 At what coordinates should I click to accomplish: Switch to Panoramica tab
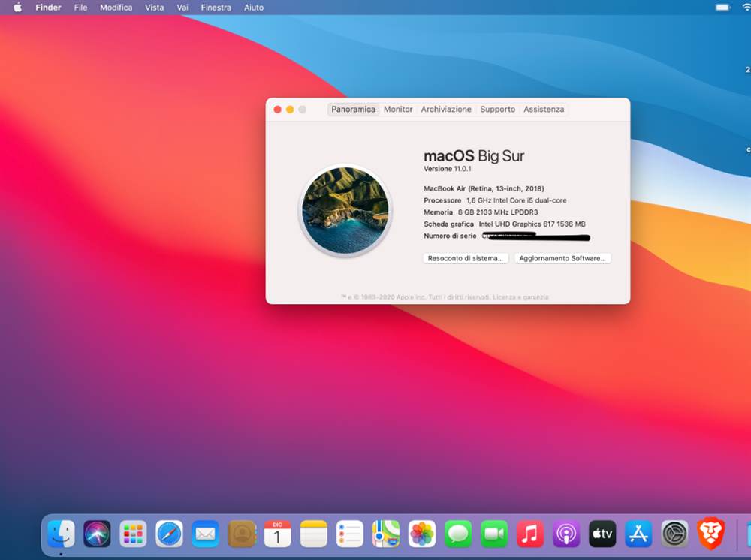(x=354, y=109)
